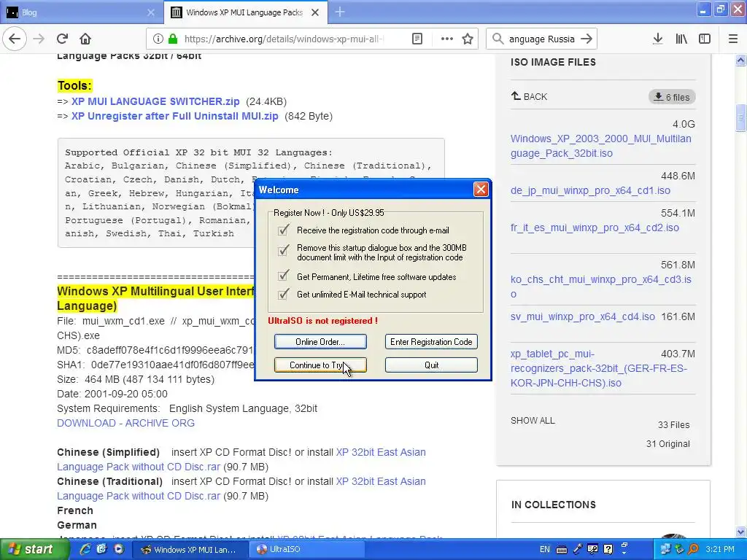The height and width of the screenshot is (560, 747).
Task: Show site information icon in address bar
Action: (x=158, y=39)
